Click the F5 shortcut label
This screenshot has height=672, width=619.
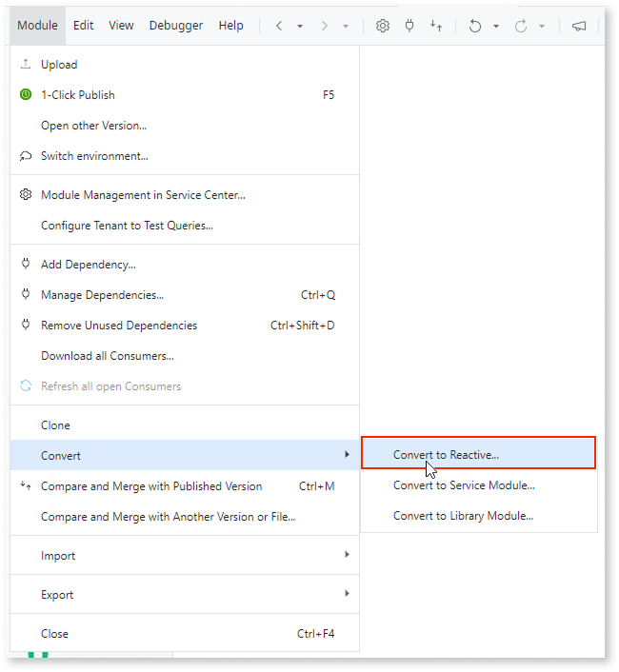(x=329, y=95)
